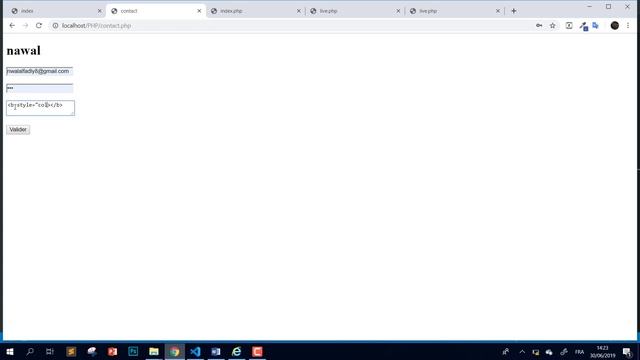This screenshot has width=640, height=360.
Task: Open Photoshop from the taskbar
Action: pos(133,351)
